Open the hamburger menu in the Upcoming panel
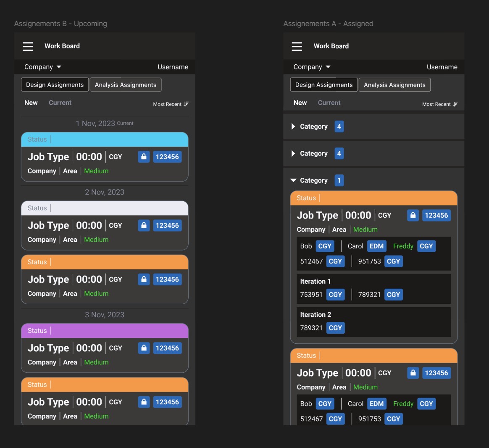 point(28,47)
